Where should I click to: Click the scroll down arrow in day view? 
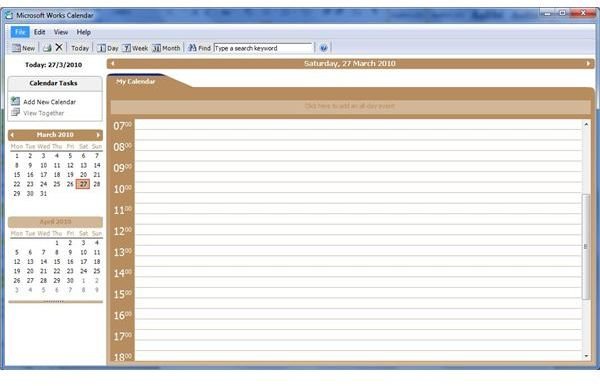click(x=586, y=356)
